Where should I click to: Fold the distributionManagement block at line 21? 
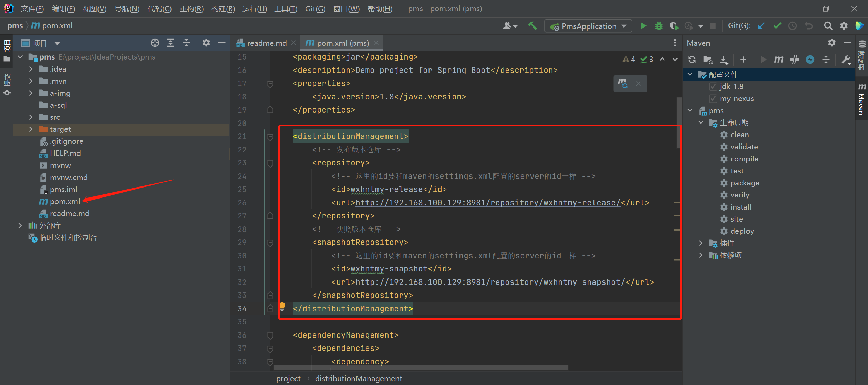tap(270, 137)
